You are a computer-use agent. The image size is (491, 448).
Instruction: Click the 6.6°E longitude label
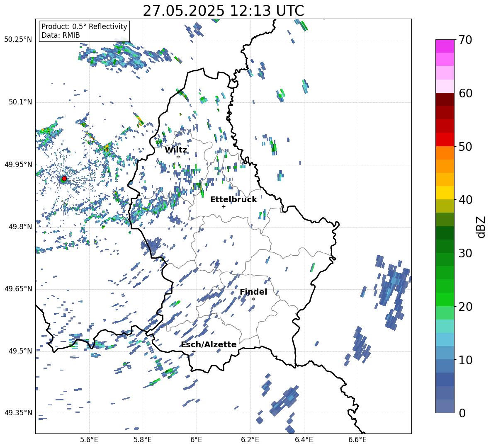(357, 440)
